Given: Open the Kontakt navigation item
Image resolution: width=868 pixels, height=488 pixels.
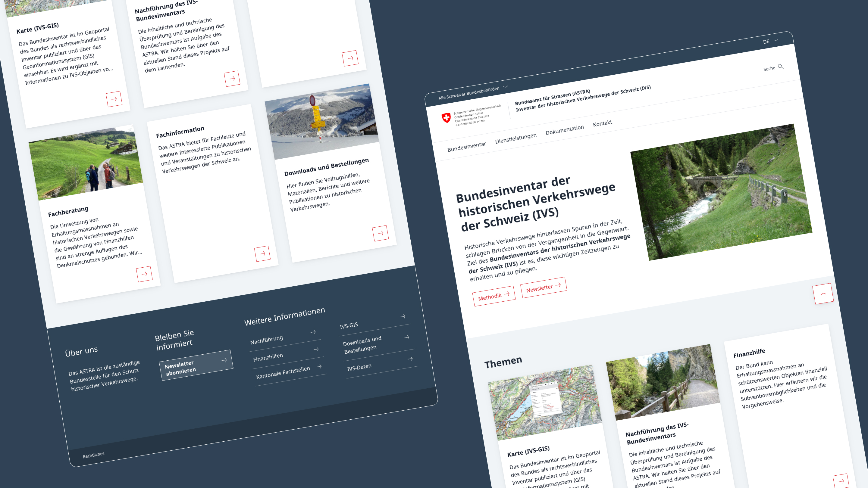Looking at the screenshot, I should click(603, 123).
